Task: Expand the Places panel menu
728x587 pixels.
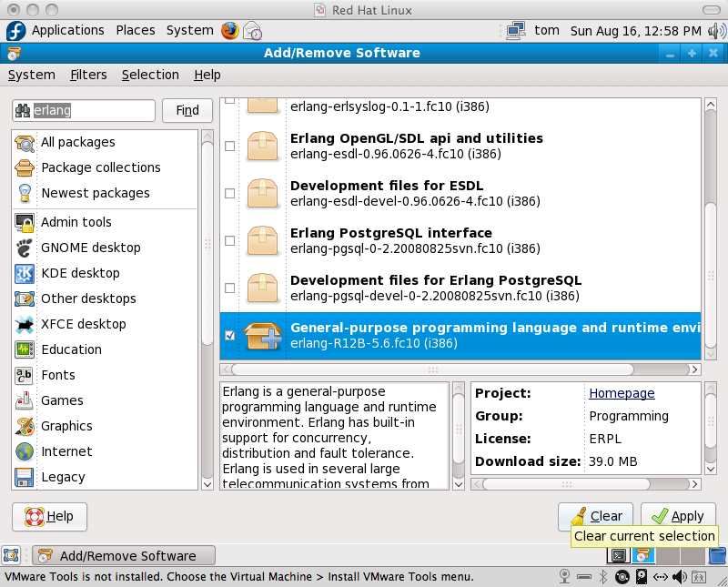Action: coord(136,30)
